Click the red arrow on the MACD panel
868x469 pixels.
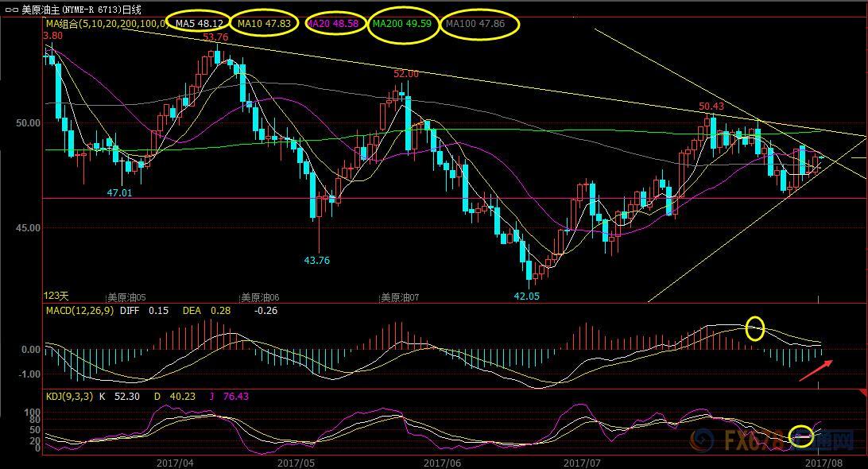pyautogui.click(x=816, y=370)
